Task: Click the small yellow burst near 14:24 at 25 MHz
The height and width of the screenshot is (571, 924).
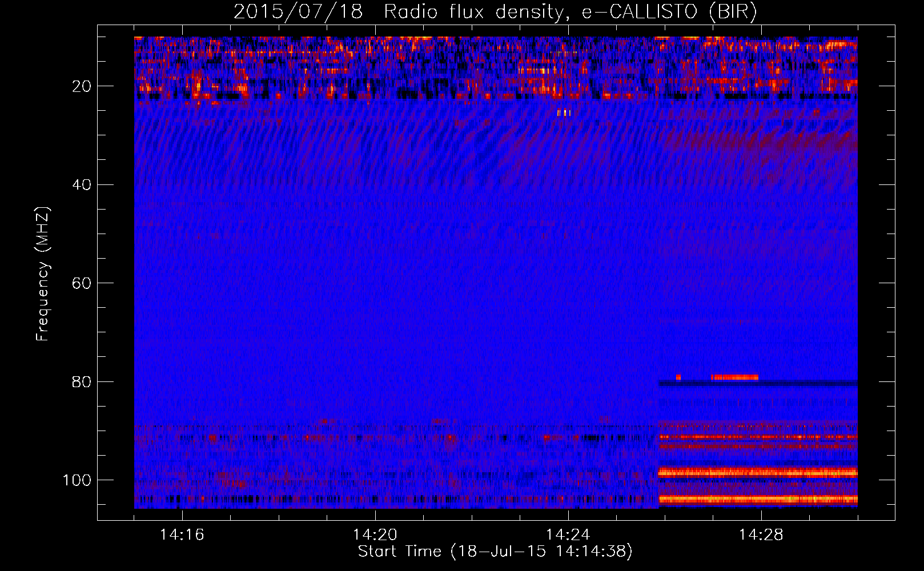Action: pyautogui.click(x=564, y=112)
